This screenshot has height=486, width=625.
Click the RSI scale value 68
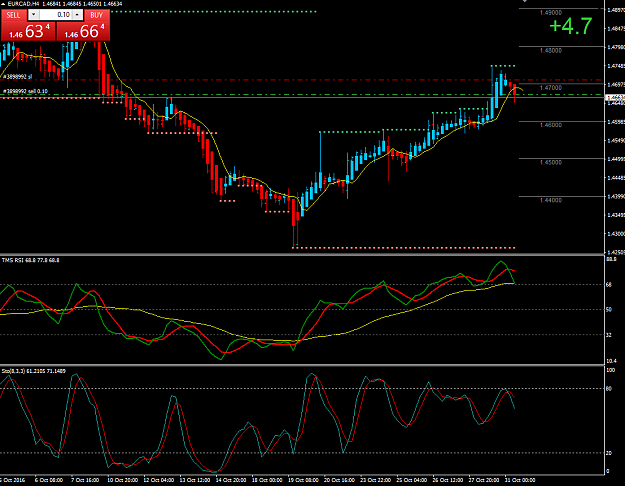pos(609,285)
